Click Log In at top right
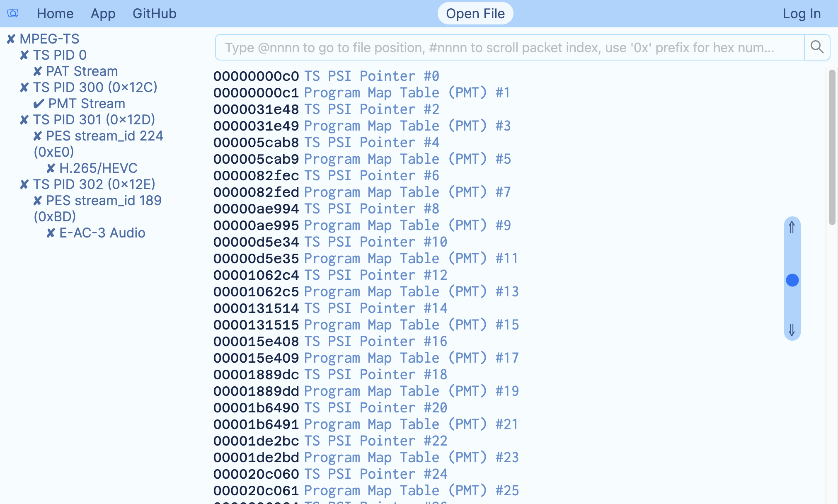 coord(802,13)
